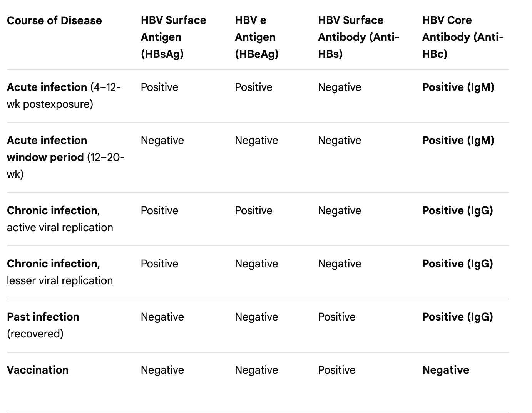The width and height of the screenshot is (532, 413).
Task: Click HBsAg "Positive" for Acute infection 4–12-wk row
Action: point(159,87)
